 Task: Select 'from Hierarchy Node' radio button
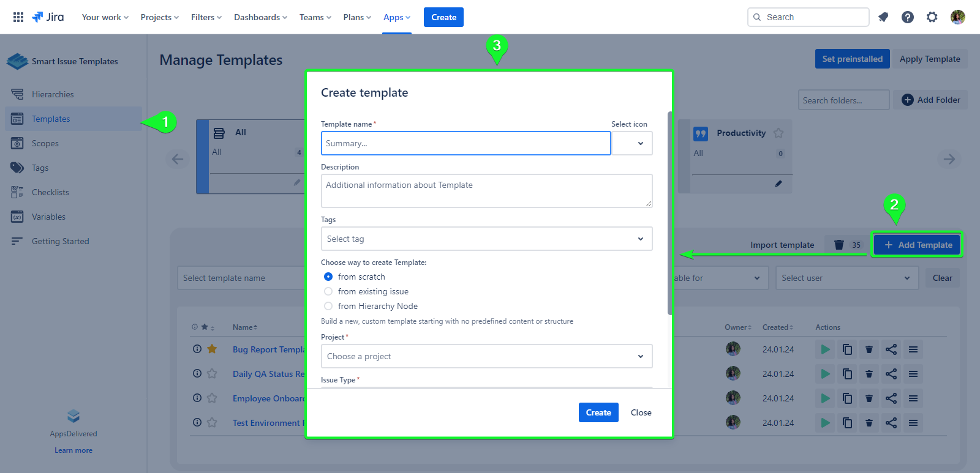click(328, 306)
